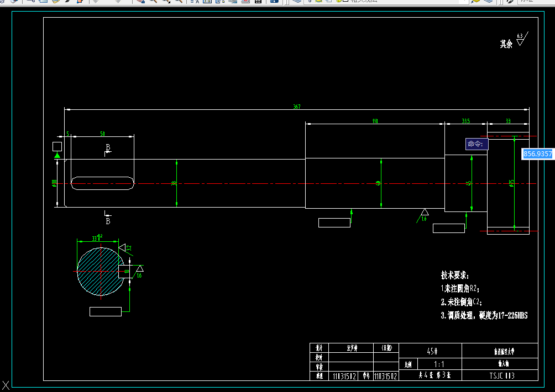Select the 50 keyway length dimension text
The height and width of the screenshot is (392, 555).
tap(102, 134)
